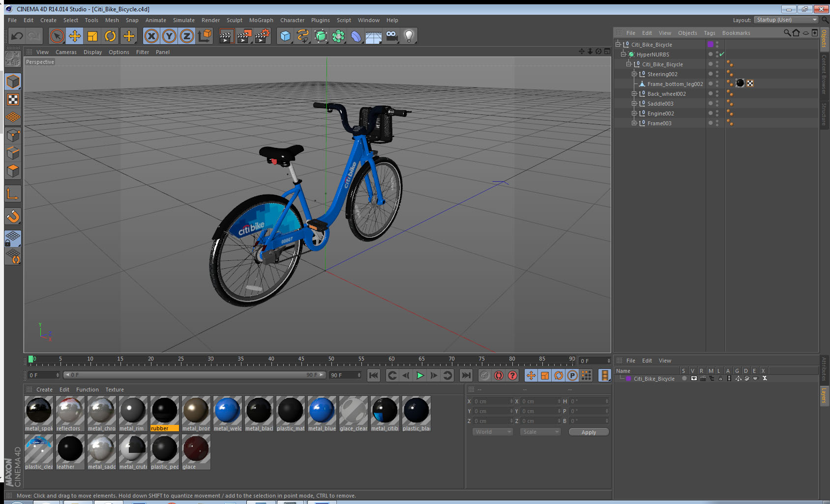Viewport: 830px width, 504px height.
Task: Open Edit Render Settings
Action: 263,36
